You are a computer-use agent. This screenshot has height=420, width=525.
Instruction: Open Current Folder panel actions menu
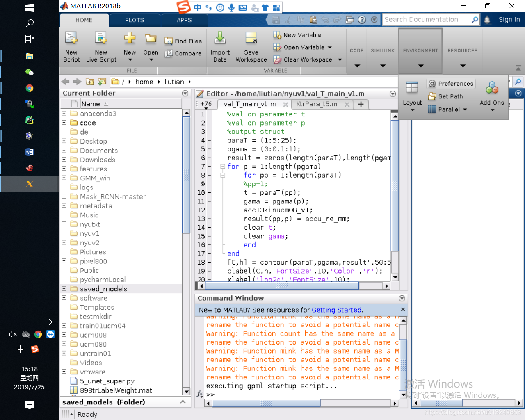(x=185, y=94)
